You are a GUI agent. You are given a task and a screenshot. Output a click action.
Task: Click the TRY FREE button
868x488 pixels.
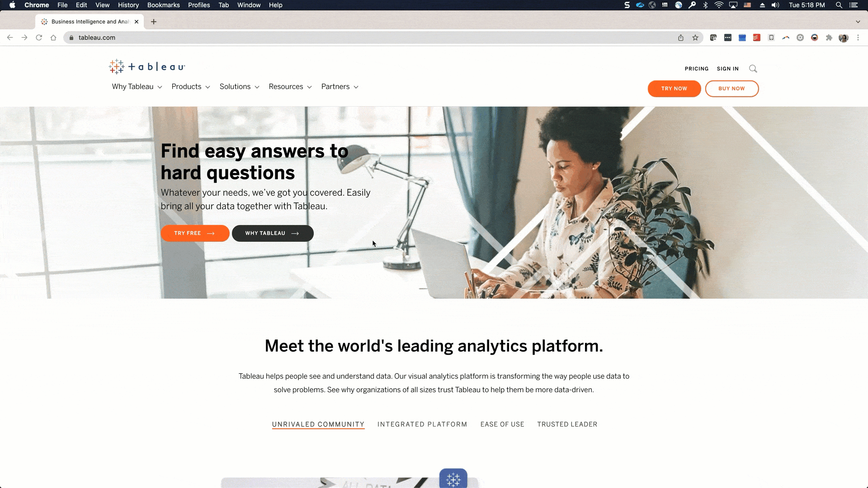[x=195, y=233]
